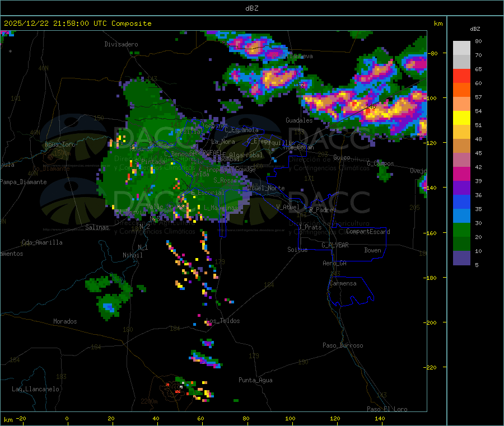Click the -160 tick on the right km axis
This screenshot has height=426, width=504.
[x=430, y=233]
